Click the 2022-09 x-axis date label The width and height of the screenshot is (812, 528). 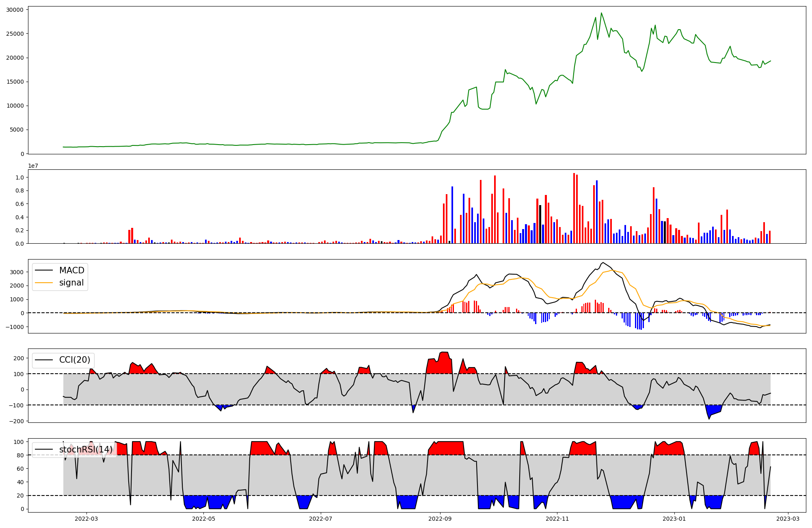440,519
